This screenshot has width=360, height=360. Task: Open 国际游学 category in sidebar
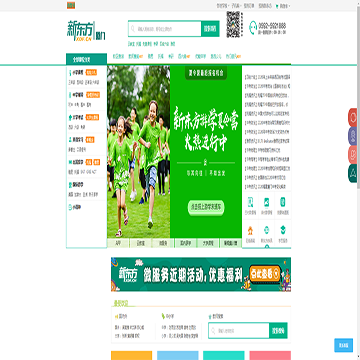77,184
